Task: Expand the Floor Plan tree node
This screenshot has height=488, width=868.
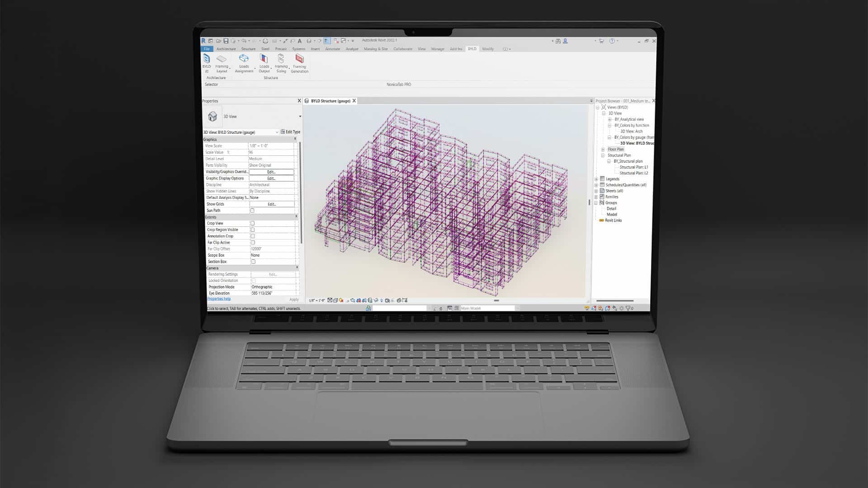Action: click(603, 149)
